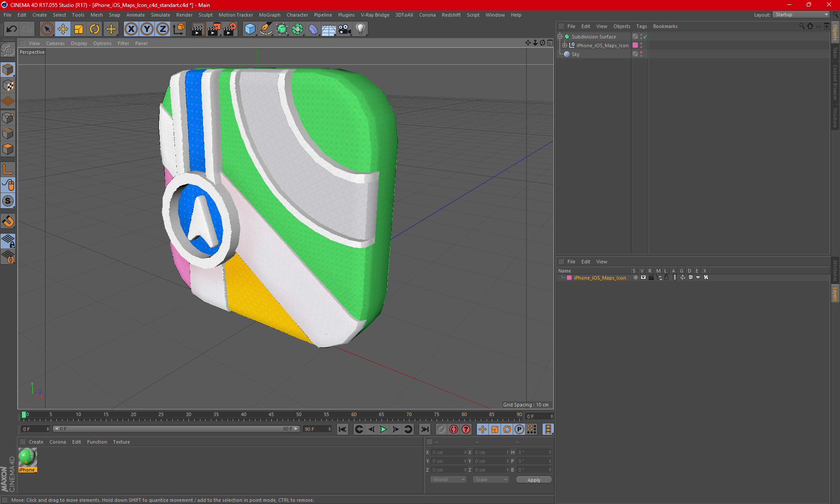Click the timeline preview range slider
Image resolution: width=840 pixels, height=504 pixels.
click(176, 429)
